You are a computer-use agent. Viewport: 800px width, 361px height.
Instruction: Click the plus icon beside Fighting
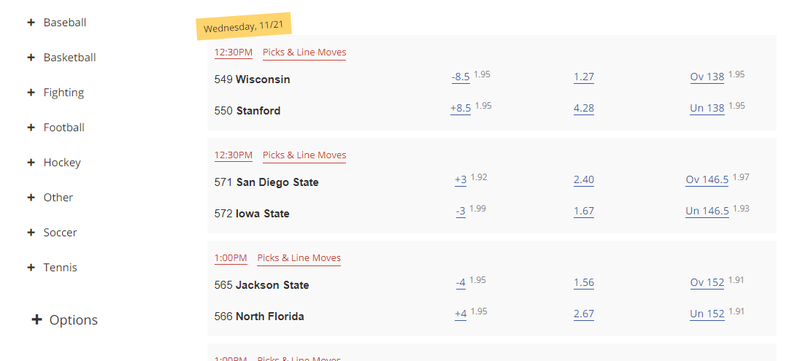coord(31,92)
